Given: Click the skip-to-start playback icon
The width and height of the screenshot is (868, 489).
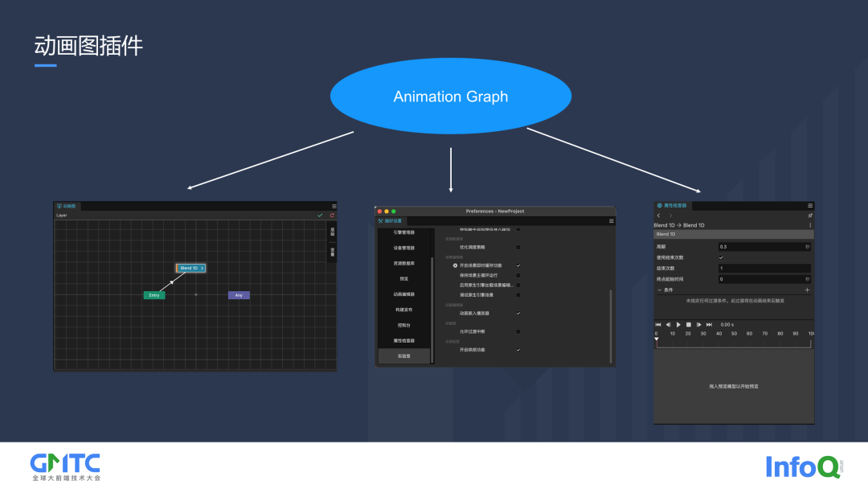Looking at the screenshot, I should [x=658, y=324].
